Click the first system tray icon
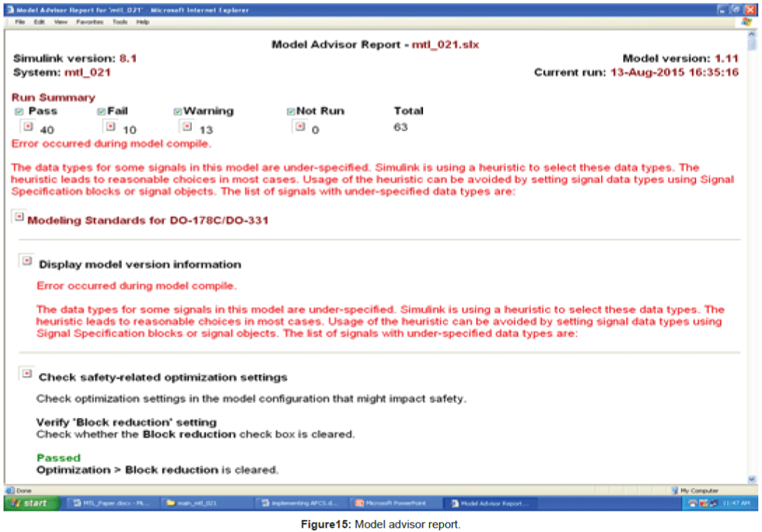 pyautogui.click(x=693, y=503)
